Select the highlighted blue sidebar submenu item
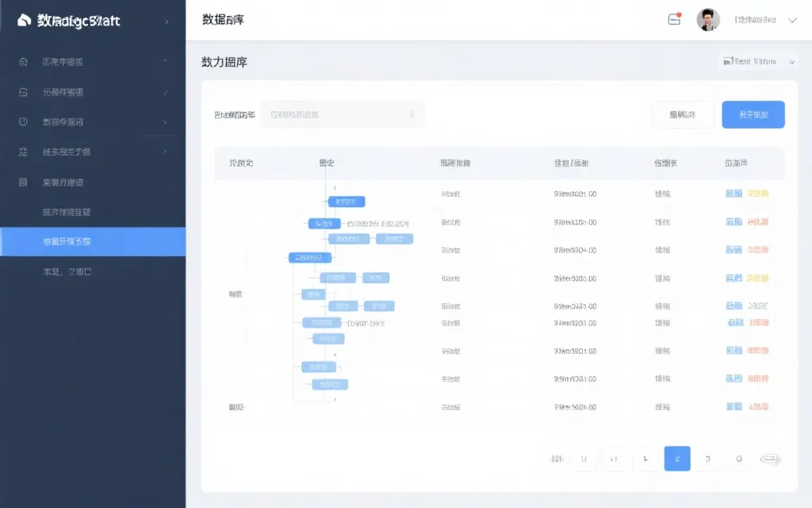This screenshot has width=812, height=508. click(93, 241)
